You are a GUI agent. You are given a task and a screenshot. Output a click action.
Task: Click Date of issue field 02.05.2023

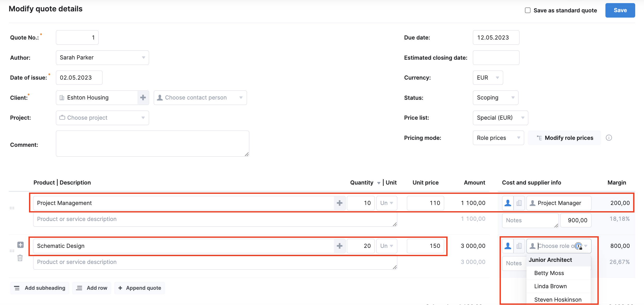tap(79, 78)
